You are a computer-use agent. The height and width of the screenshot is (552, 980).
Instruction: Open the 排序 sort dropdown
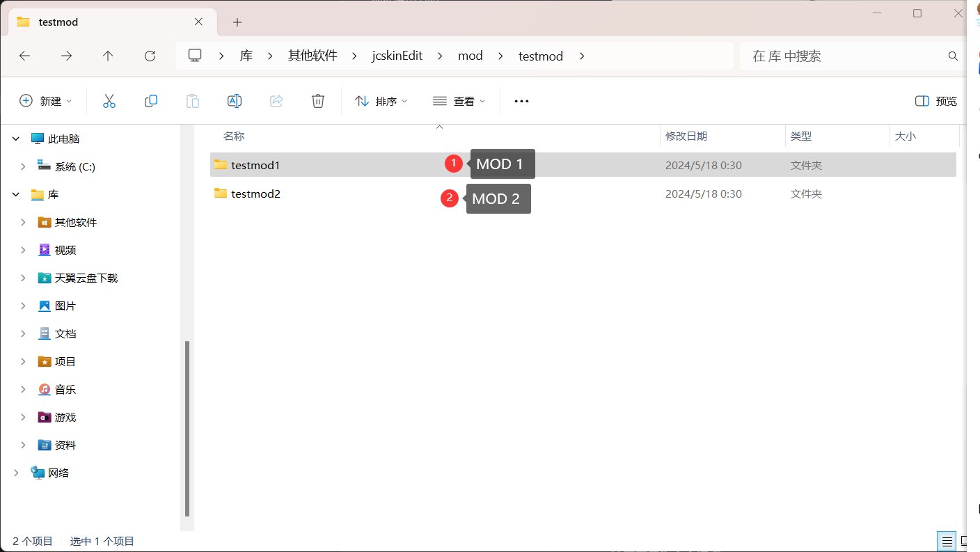pos(381,100)
